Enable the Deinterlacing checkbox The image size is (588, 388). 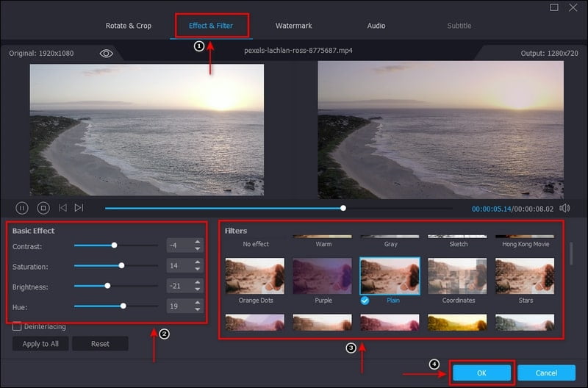click(17, 326)
